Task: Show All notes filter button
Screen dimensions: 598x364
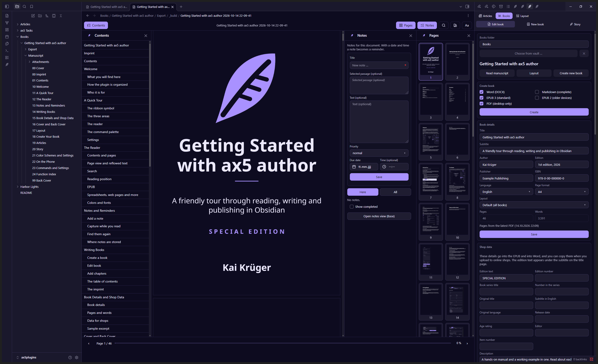Action: (395, 192)
